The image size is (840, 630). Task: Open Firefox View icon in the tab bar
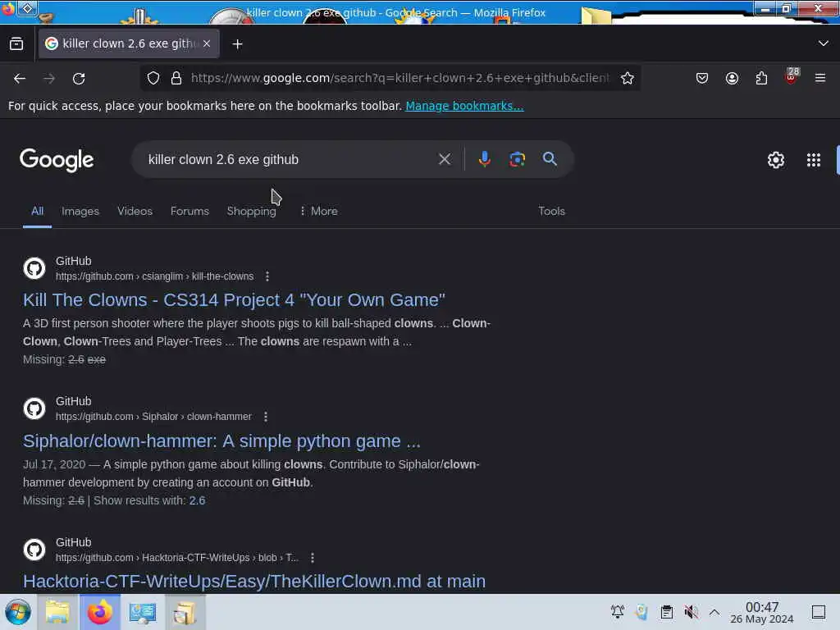16,44
